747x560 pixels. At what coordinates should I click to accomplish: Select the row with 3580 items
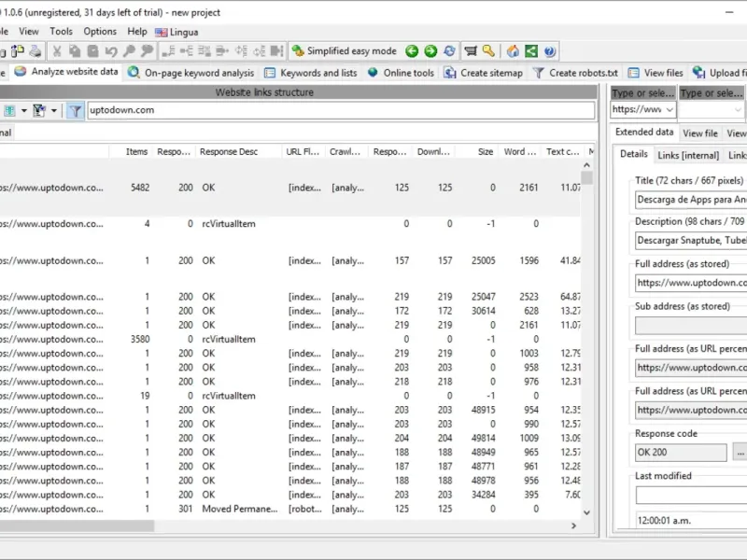tap(290, 339)
